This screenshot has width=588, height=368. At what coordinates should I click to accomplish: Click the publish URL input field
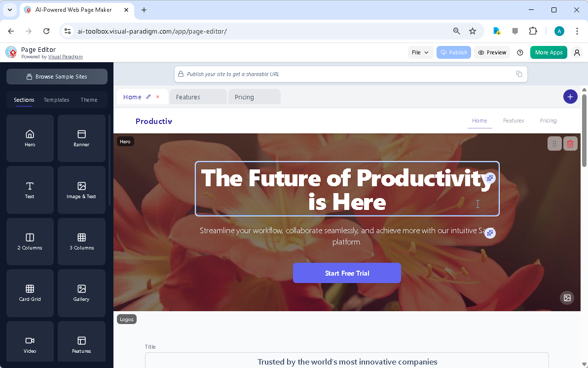(345, 74)
